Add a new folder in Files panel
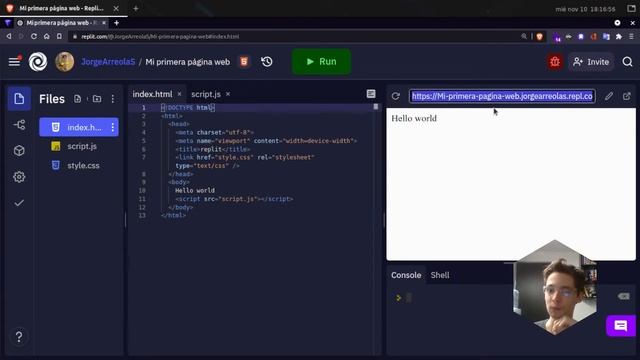The image size is (640, 360). pyautogui.click(x=97, y=99)
